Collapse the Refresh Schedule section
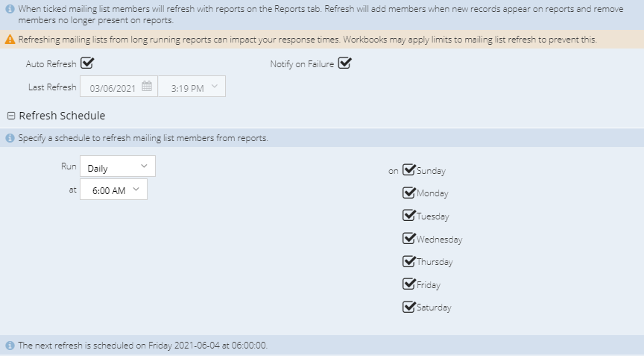This screenshot has height=356, width=644. point(11,116)
